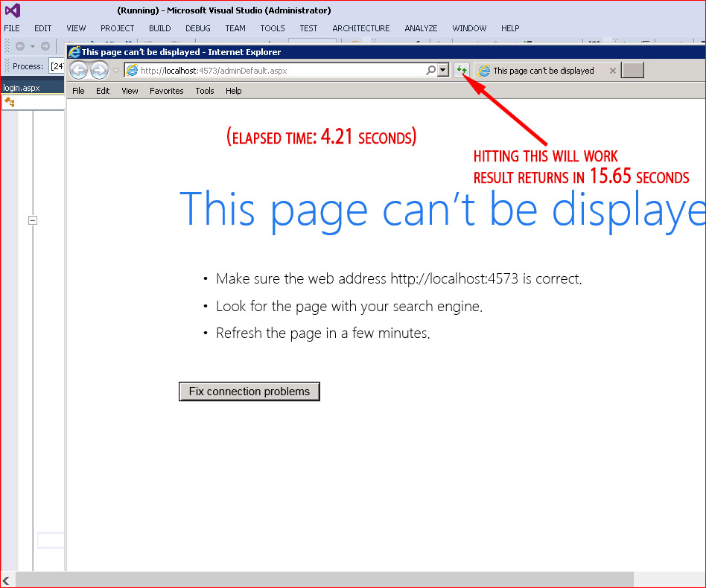
Task: Open the TEST menu
Action: click(x=308, y=28)
